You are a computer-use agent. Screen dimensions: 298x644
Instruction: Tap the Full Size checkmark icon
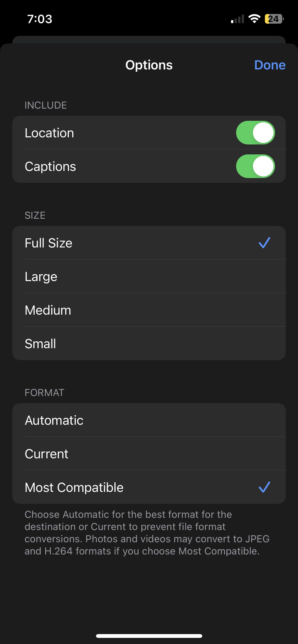(x=264, y=243)
